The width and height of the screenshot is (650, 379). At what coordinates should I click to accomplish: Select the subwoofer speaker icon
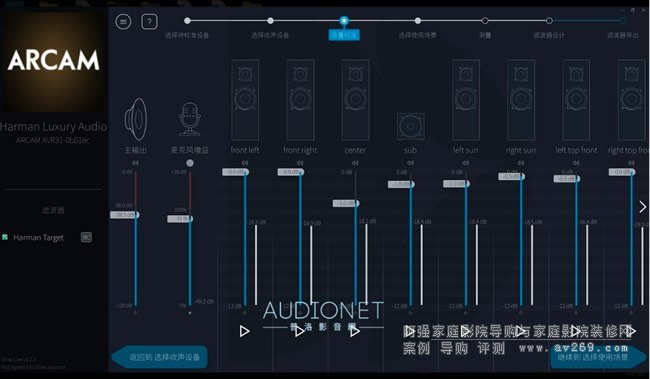410,126
